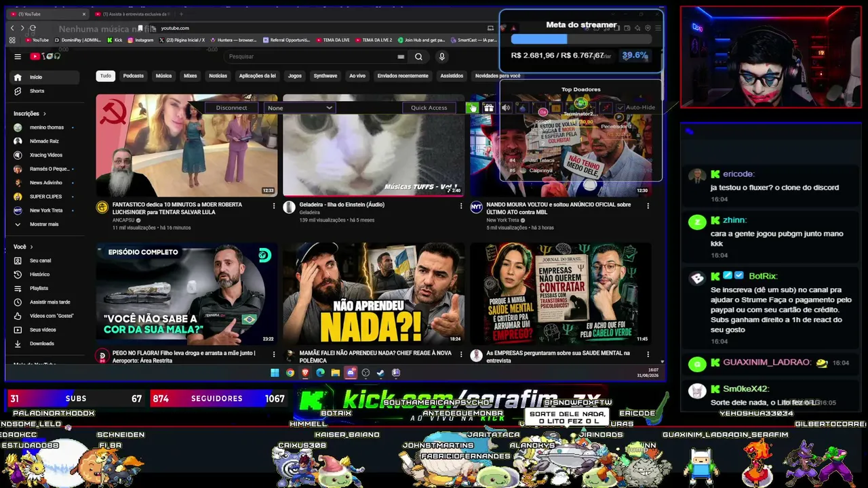Viewport: 868px width, 488px height.
Task: Switch to the (1) YouTube browser tab
Action: 46,14
